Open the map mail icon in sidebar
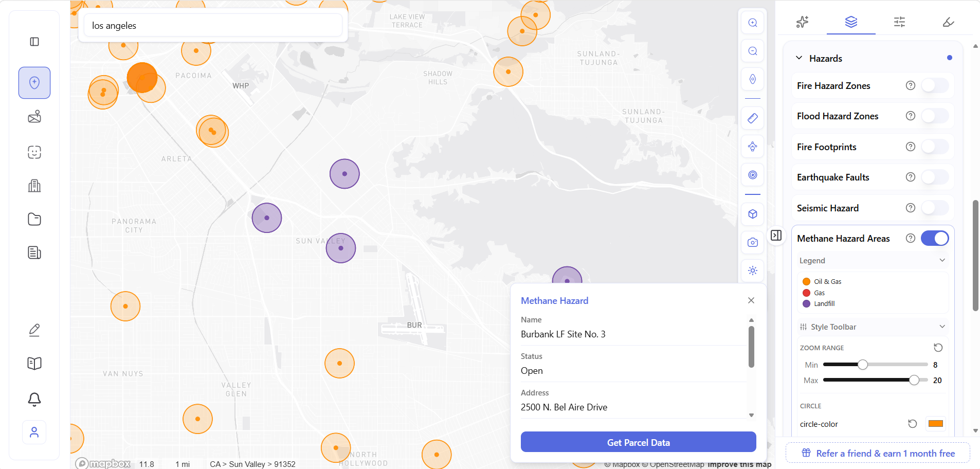 pos(34,117)
